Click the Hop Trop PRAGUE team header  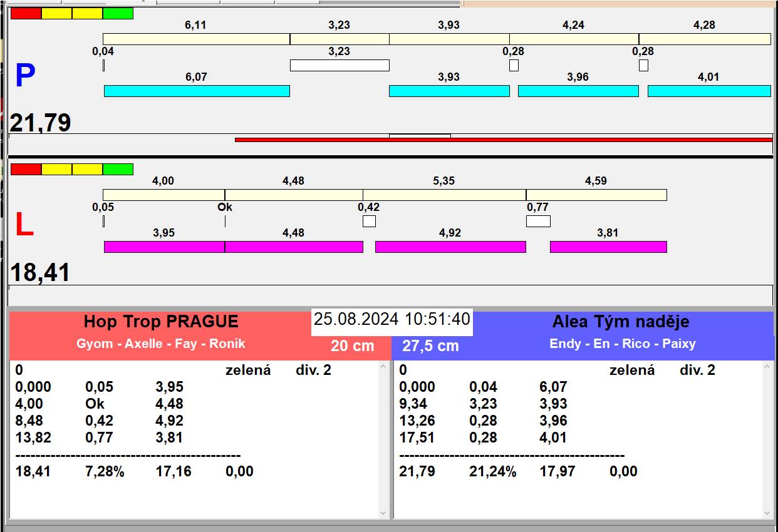point(161,322)
